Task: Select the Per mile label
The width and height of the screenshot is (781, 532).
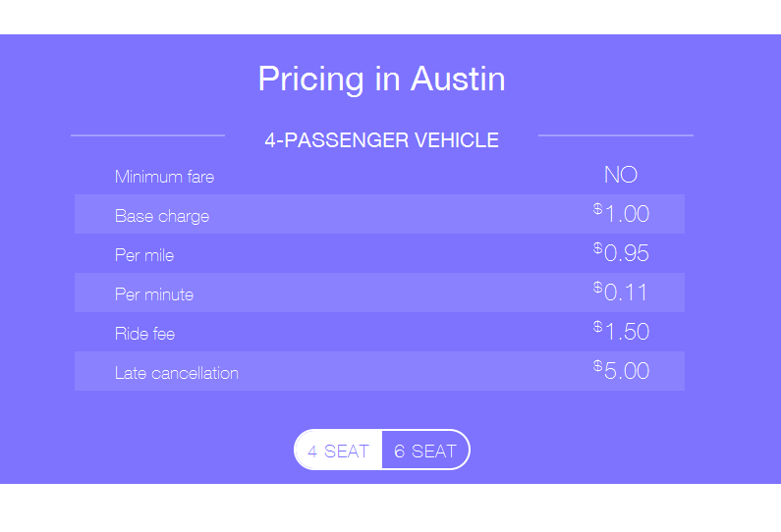Action: click(x=144, y=255)
